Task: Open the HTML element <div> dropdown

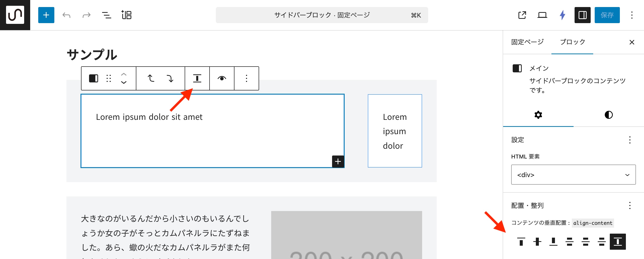Action: [x=573, y=175]
